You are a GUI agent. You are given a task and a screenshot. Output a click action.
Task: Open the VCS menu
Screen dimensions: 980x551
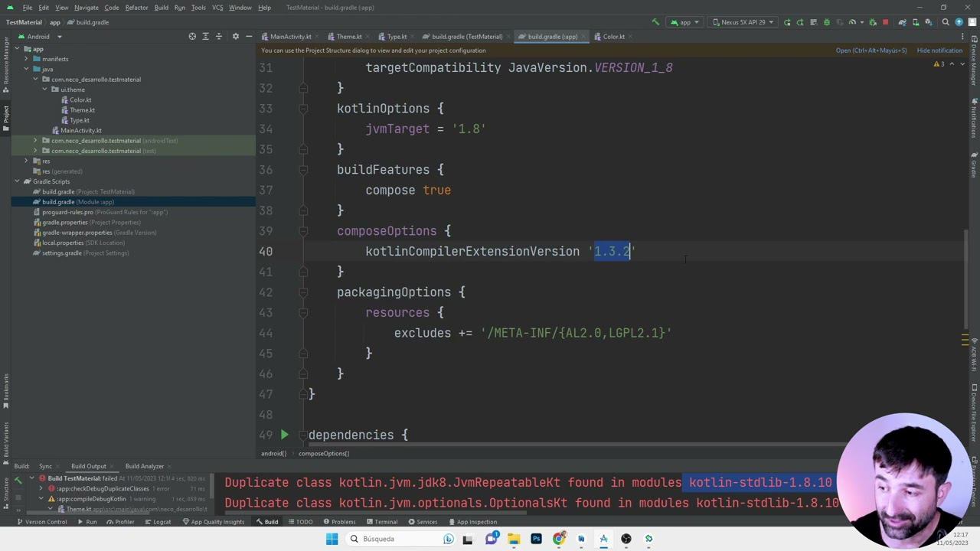pyautogui.click(x=217, y=8)
